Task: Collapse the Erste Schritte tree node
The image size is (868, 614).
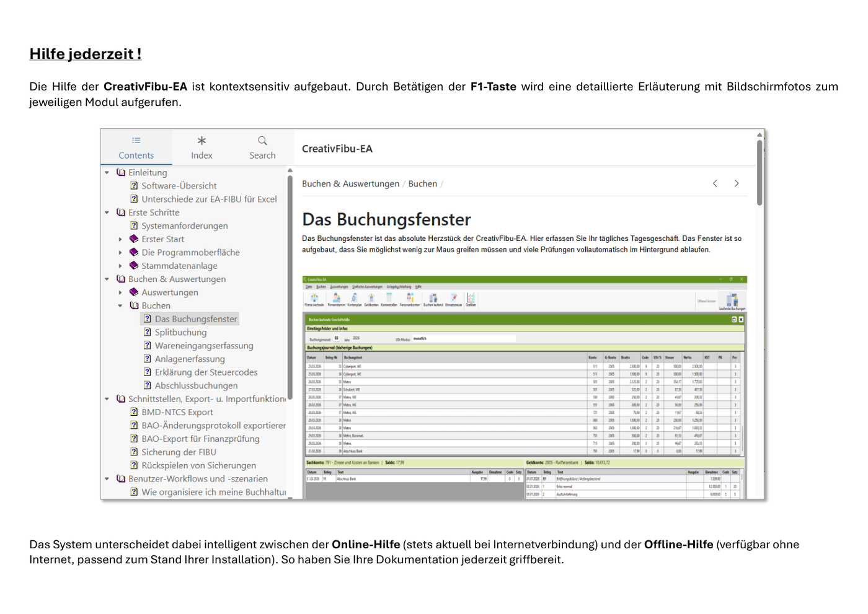Action: (x=107, y=213)
